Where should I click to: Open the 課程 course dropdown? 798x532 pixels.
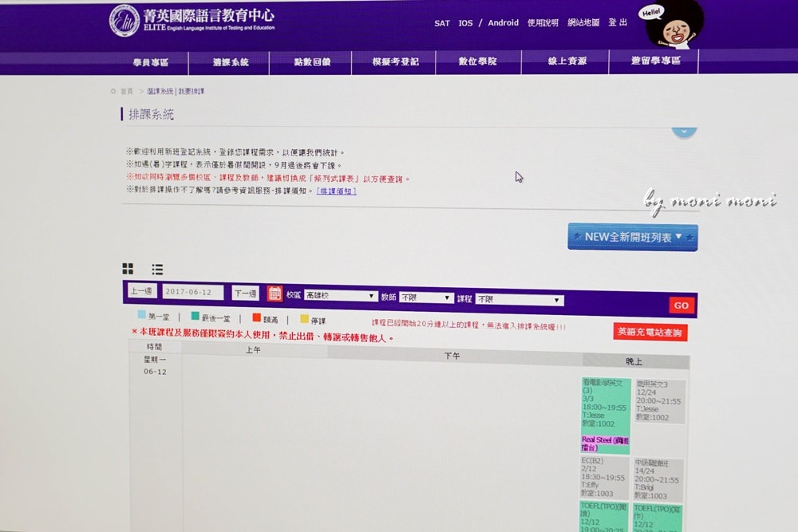tap(519, 300)
